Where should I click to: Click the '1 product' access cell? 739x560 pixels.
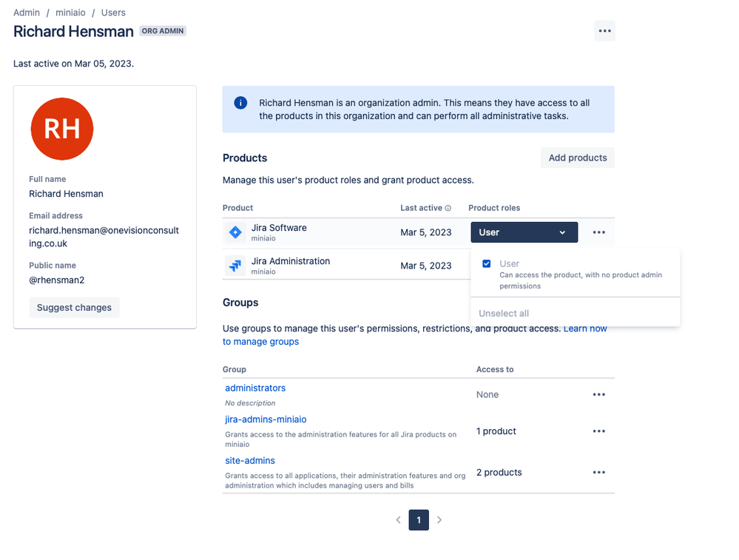pyautogui.click(x=496, y=431)
